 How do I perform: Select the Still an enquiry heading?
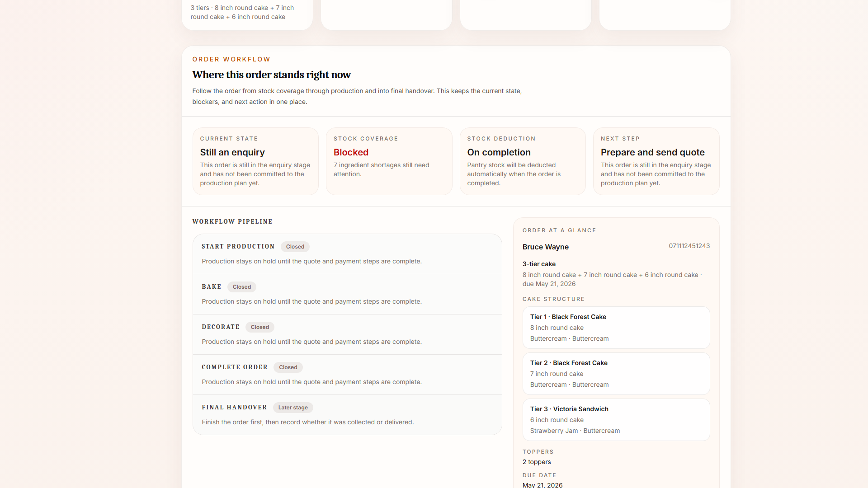pyautogui.click(x=232, y=152)
